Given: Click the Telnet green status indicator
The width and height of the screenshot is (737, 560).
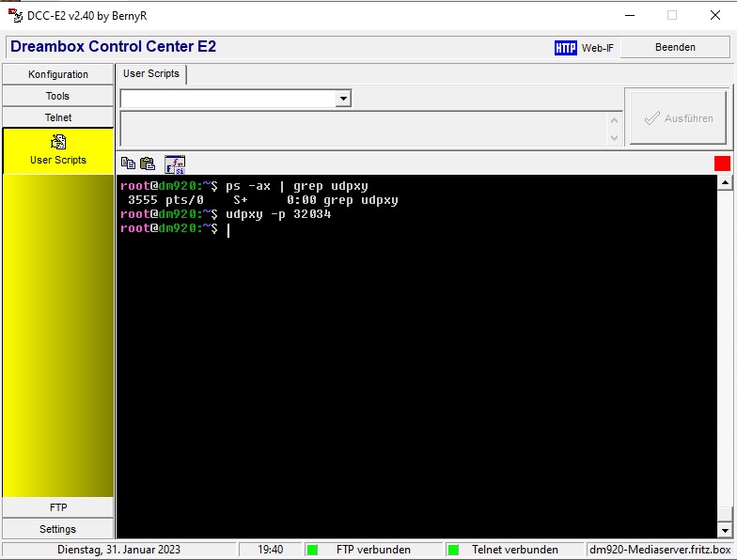Looking at the screenshot, I should coord(453,550).
